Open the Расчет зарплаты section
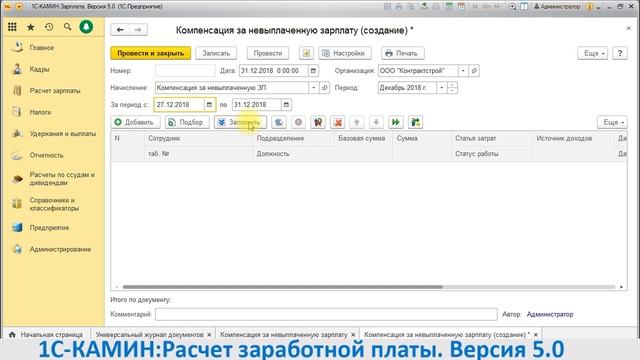The height and width of the screenshot is (360, 640). tap(55, 91)
